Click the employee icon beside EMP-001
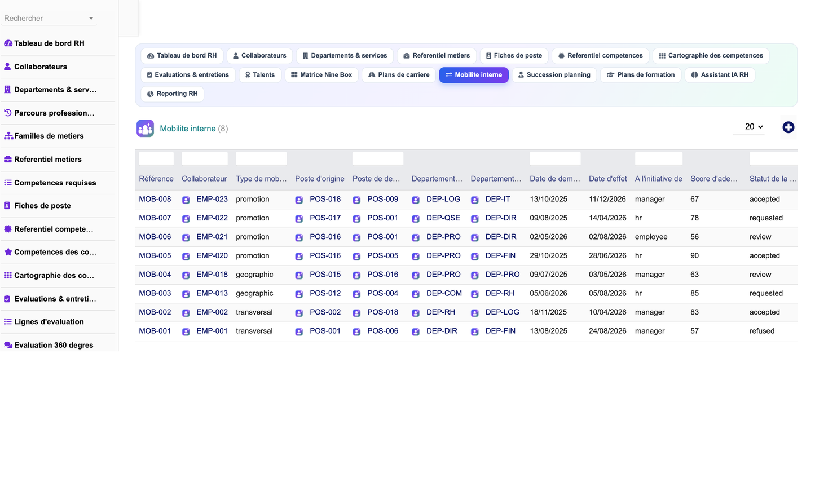This screenshot has height=504, width=815. (186, 332)
